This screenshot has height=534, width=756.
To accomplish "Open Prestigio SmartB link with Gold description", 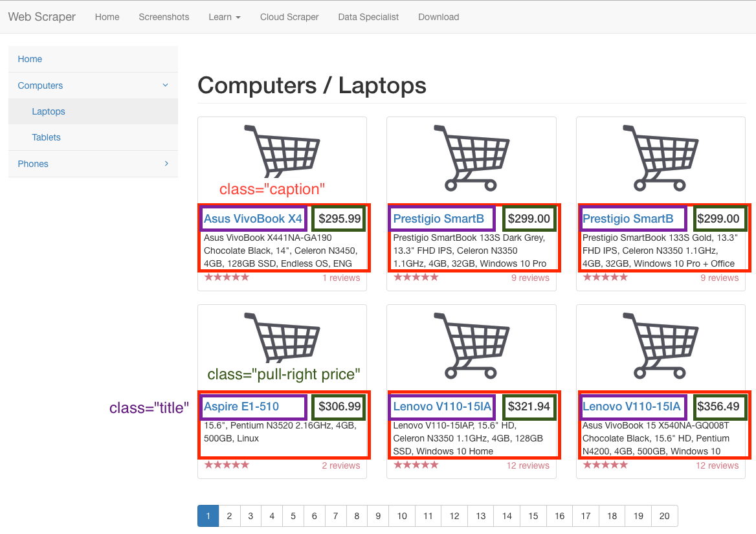I will [x=628, y=219].
